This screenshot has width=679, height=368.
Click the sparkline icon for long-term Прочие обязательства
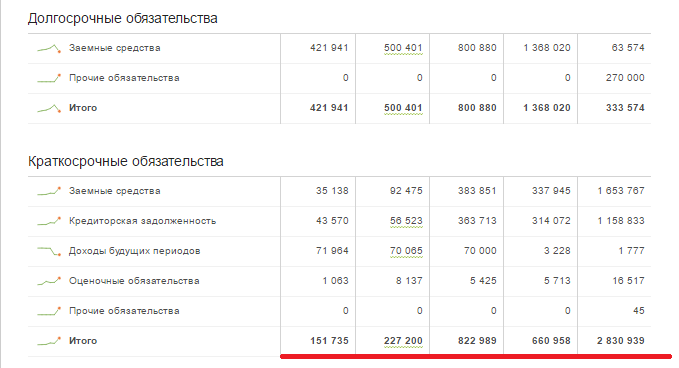point(49,78)
